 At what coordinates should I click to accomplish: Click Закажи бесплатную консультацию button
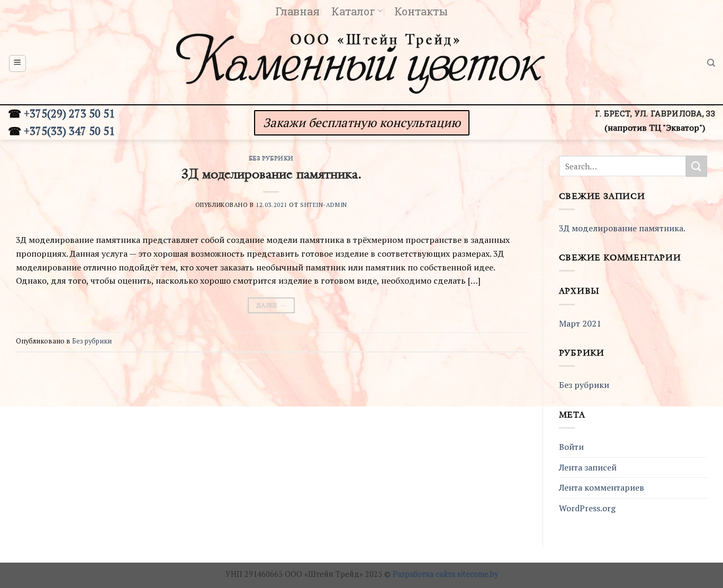(361, 123)
